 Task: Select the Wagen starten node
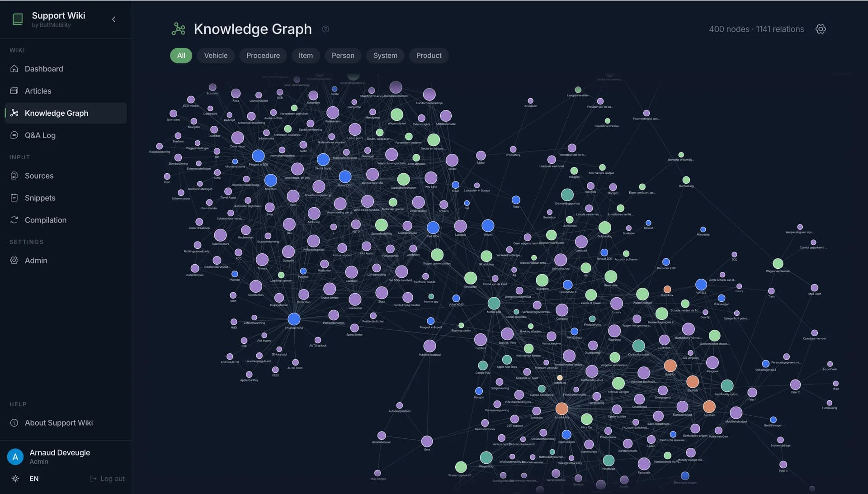pyautogui.click(x=396, y=114)
